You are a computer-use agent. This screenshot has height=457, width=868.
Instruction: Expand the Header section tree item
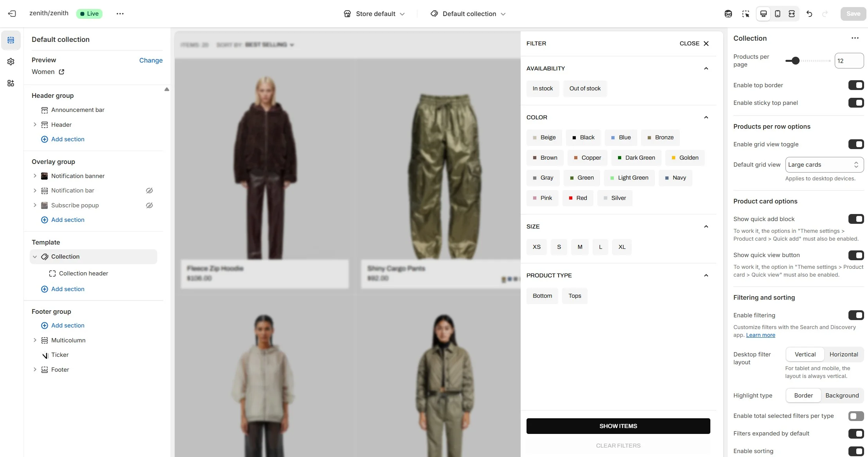coord(35,125)
